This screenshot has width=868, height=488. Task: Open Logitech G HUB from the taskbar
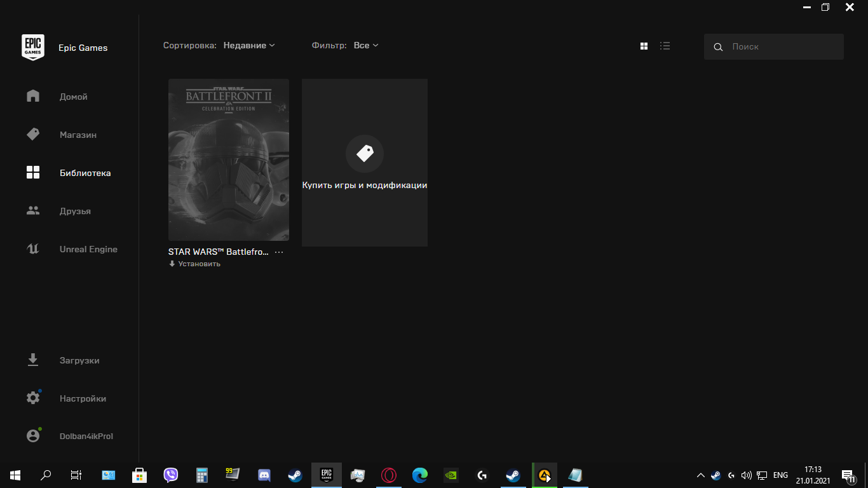pos(482,475)
